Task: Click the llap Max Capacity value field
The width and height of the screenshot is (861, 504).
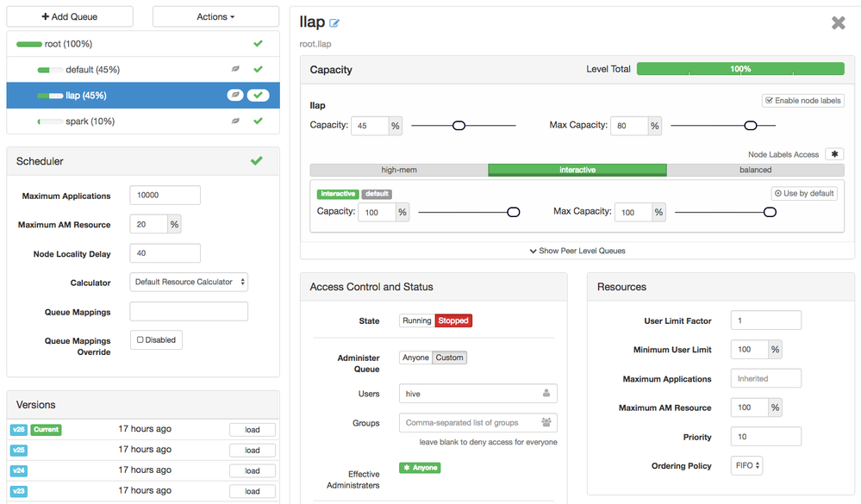Action: 629,126
